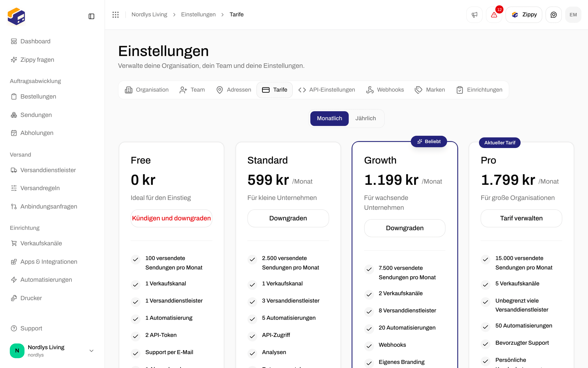Screen dimensions: 588x368
Task: Click the Beliebt badge on the Growth plan
Action: (429, 141)
